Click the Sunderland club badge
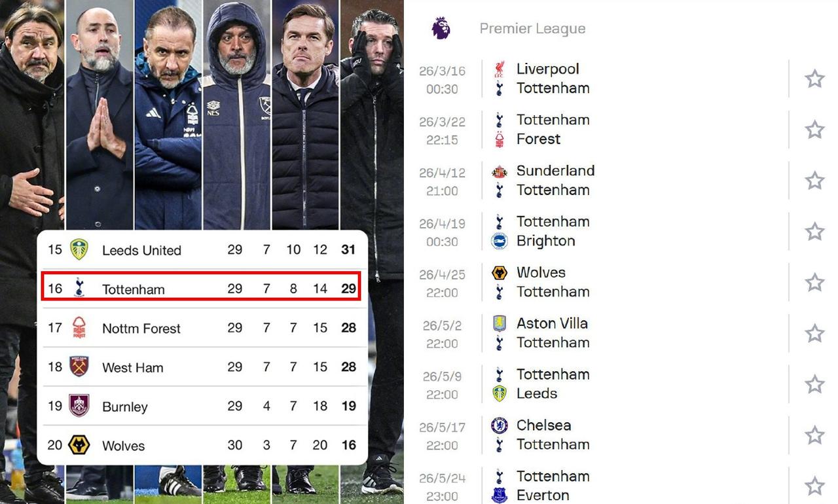The height and width of the screenshot is (504, 838). tap(500, 171)
